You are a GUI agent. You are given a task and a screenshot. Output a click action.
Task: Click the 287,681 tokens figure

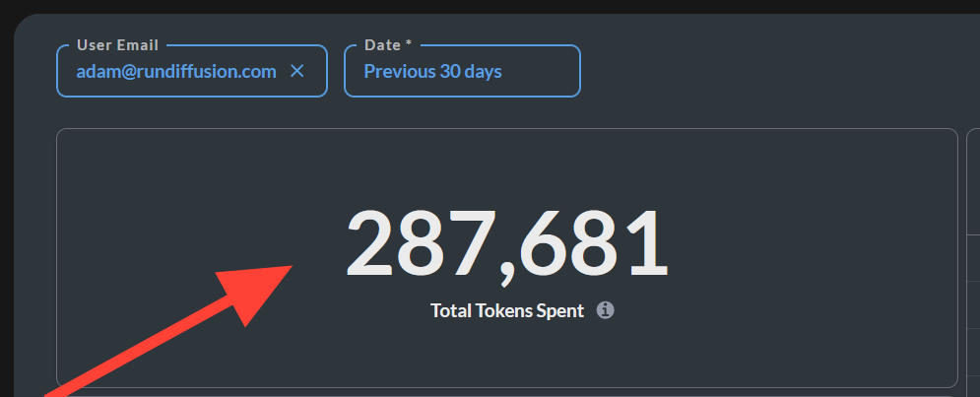coord(507,244)
